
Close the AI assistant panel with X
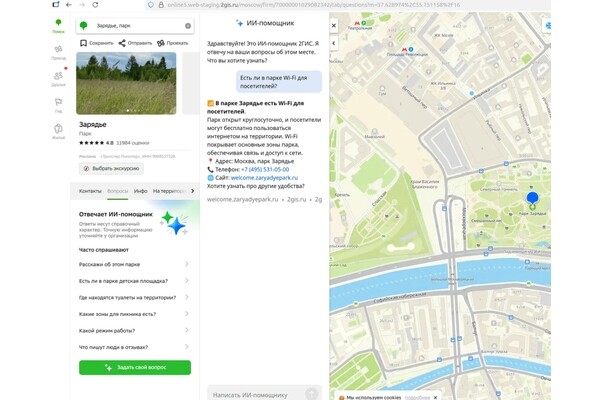(334, 26)
